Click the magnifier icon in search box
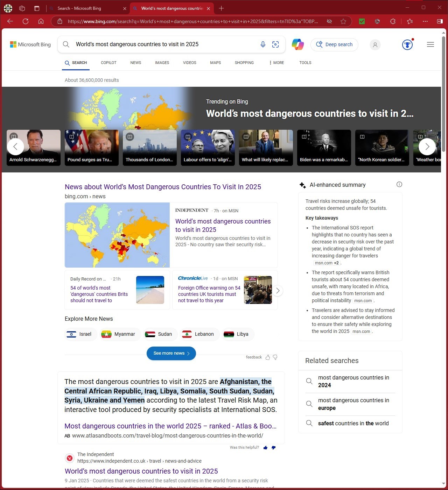Image resolution: width=448 pixels, height=490 pixels. (x=66, y=44)
